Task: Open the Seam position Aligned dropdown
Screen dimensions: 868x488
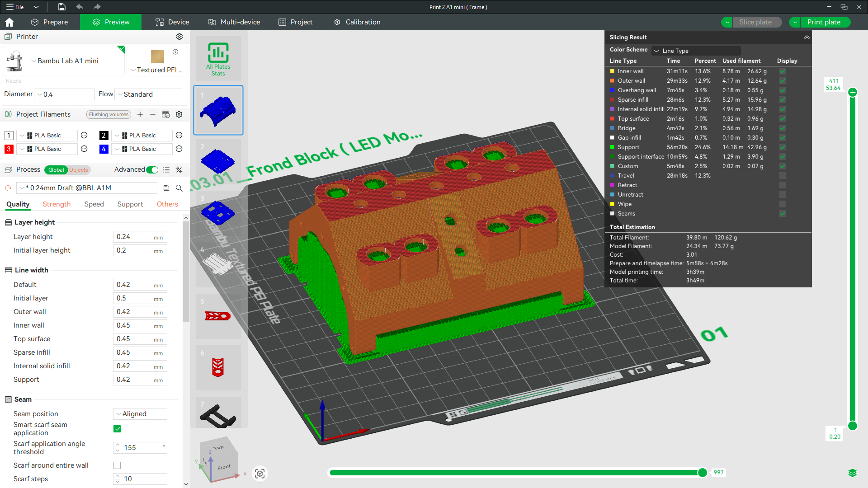Action: [x=140, y=414]
